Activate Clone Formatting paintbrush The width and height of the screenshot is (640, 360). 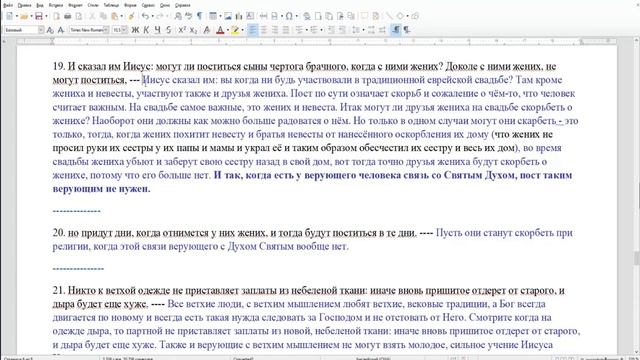click(131, 16)
